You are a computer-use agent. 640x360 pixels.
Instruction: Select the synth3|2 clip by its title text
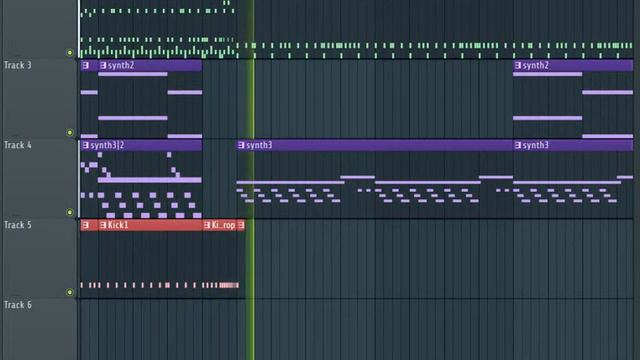[107, 145]
